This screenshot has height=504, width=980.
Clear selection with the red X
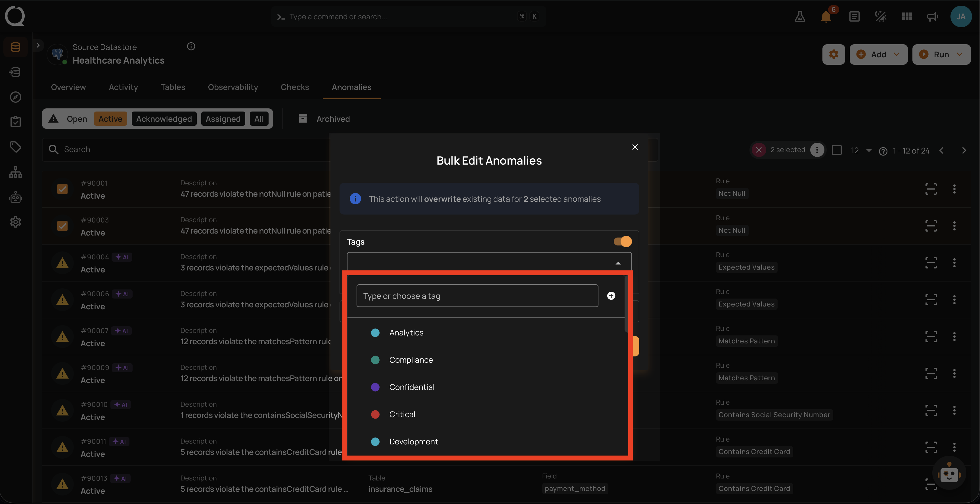(759, 150)
